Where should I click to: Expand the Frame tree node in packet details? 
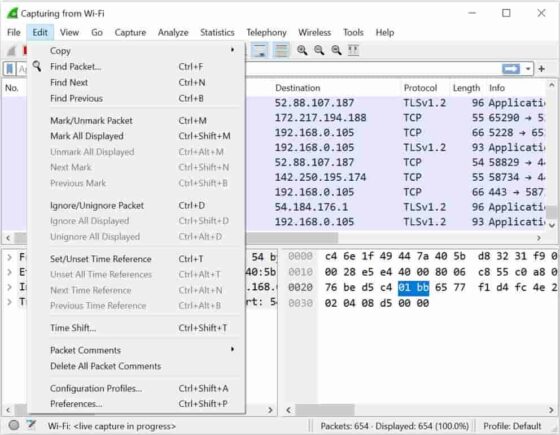9,257
